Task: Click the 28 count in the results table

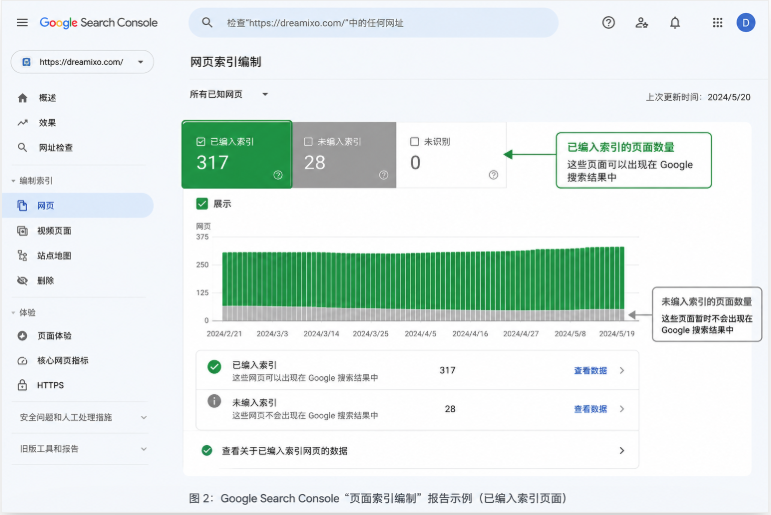Action: point(450,409)
